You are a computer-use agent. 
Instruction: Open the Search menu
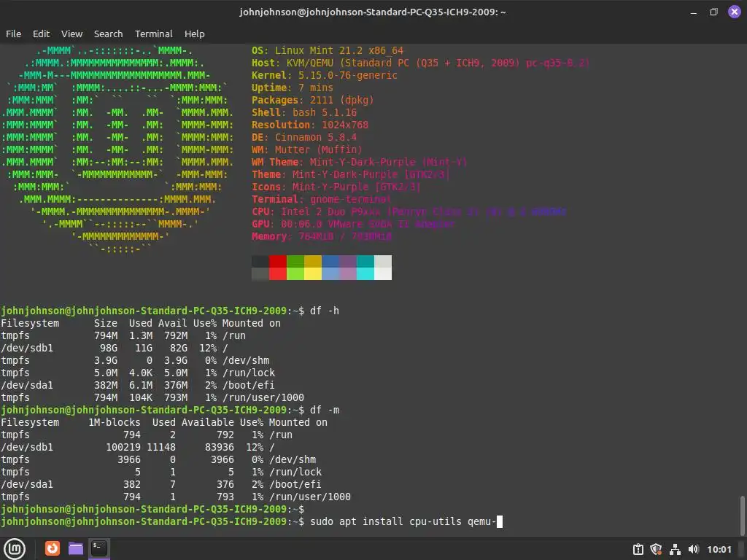pyautogui.click(x=108, y=34)
